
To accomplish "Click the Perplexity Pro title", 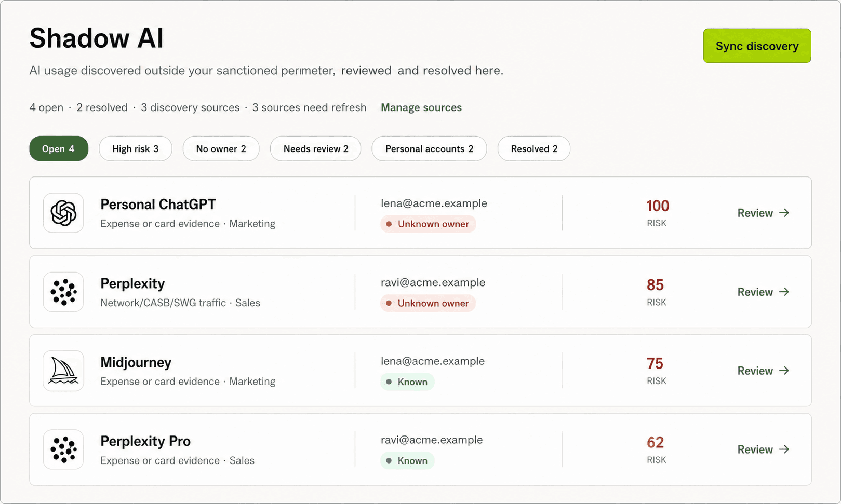I will (145, 441).
